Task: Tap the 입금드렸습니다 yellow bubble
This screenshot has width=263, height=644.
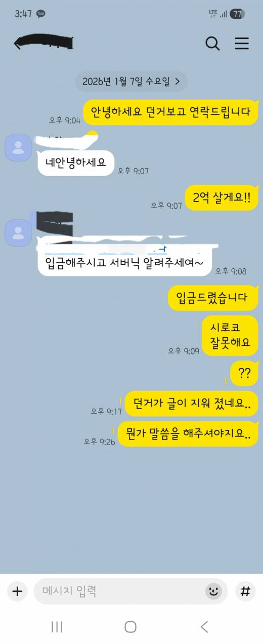Action: tap(213, 298)
